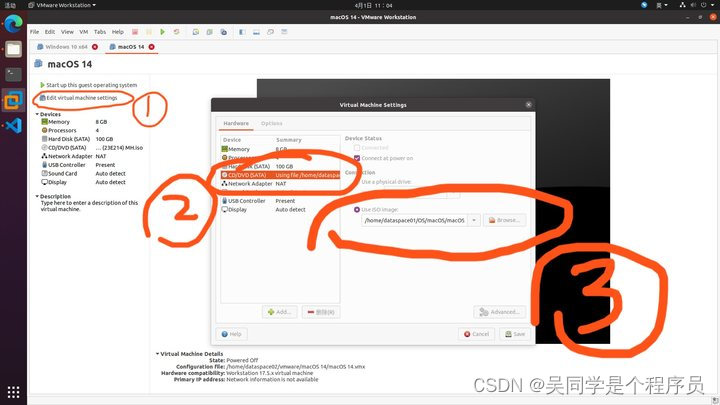The width and height of the screenshot is (720, 405).
Task: Select the Hardware tab in settings
Action: click(236, 124)
